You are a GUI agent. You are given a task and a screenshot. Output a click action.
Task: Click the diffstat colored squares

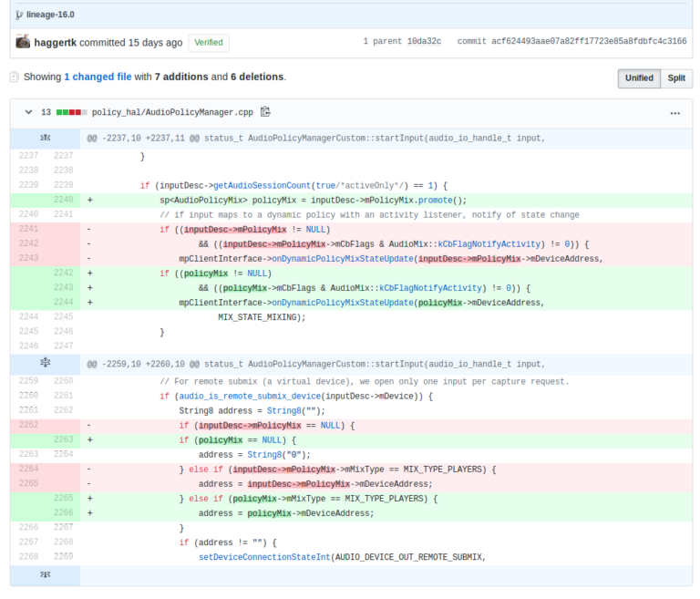72,113
